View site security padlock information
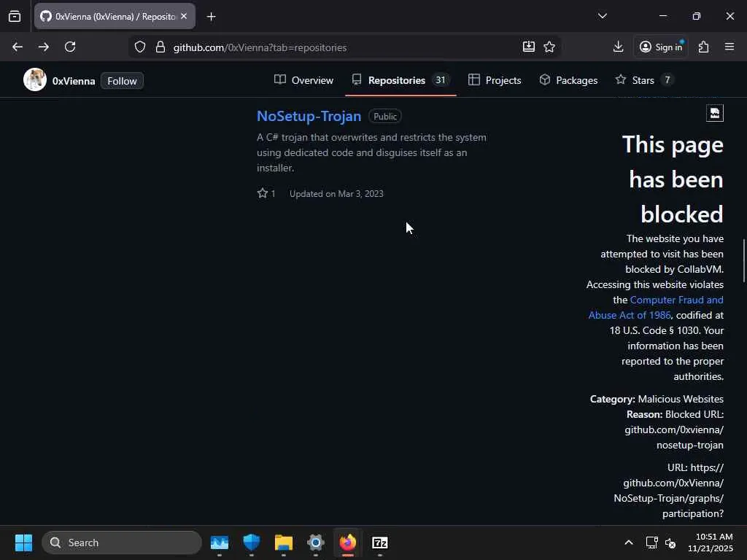747x560 pixels. click(x=160, y=47)
